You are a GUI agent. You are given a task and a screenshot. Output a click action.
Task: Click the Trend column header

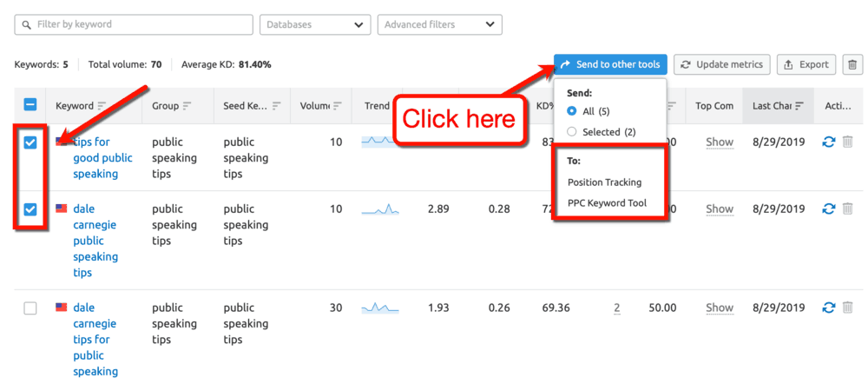[x=377, y=106]
